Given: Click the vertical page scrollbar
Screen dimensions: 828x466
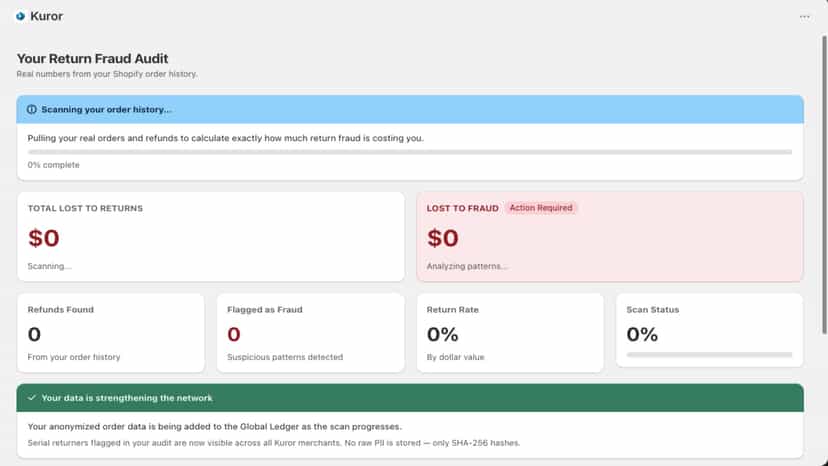Looking at the screenshot, I should pyautogui.click(x=824, y=185).
